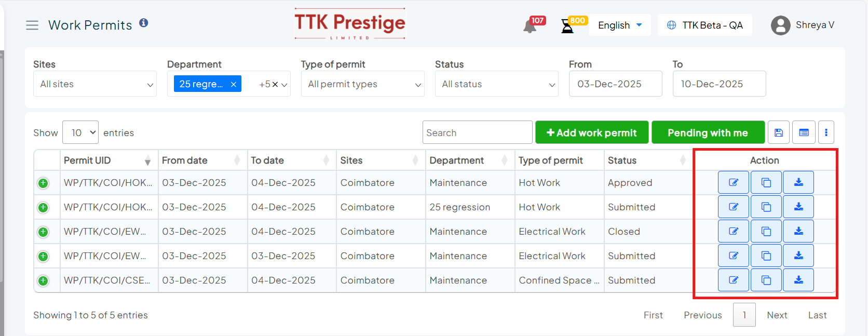Expand the Confined Space permit row

43,280
